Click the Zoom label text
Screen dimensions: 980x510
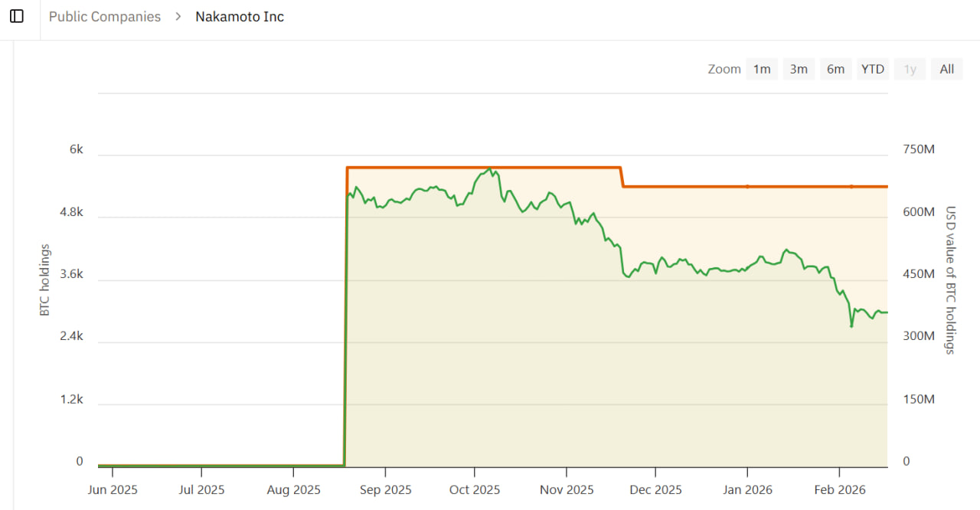[x=724, y=69]
